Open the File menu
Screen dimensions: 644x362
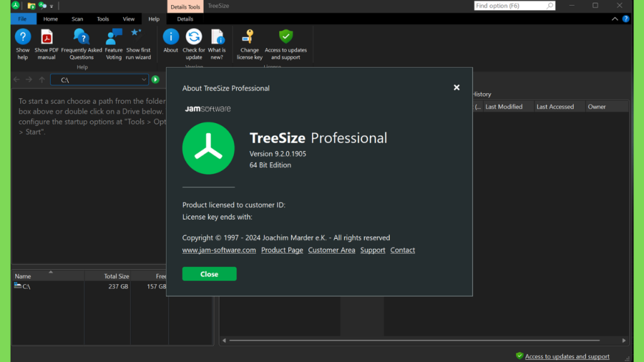22,19
